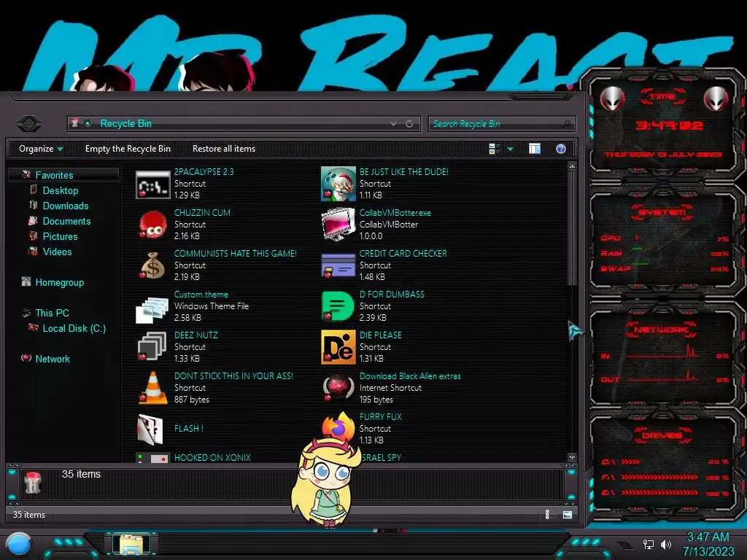The width and height of the screenshot is (747, 560).
Task: Open Videos in the navigation pane
Action: click(57, 252)
